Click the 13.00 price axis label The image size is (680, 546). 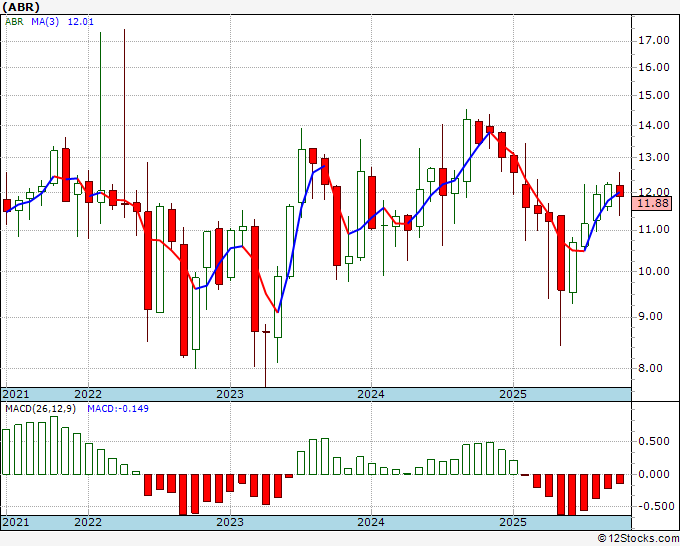click(x=654, y=157)
